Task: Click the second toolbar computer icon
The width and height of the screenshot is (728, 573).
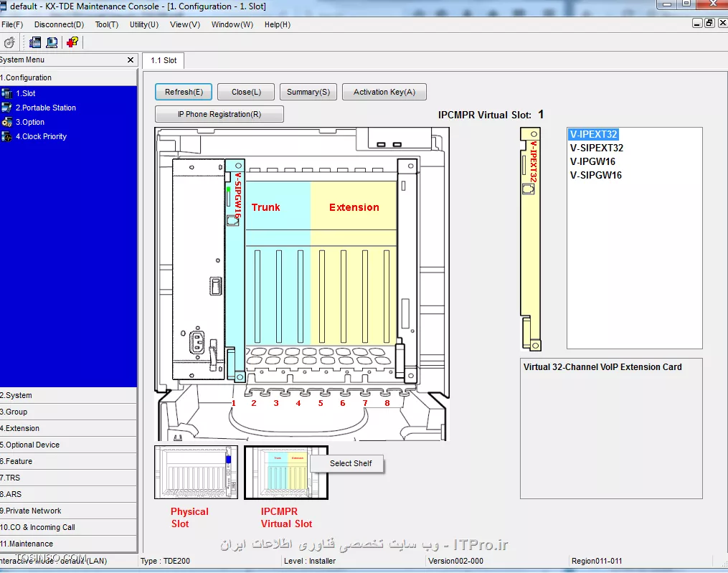Action: [52, 42]
